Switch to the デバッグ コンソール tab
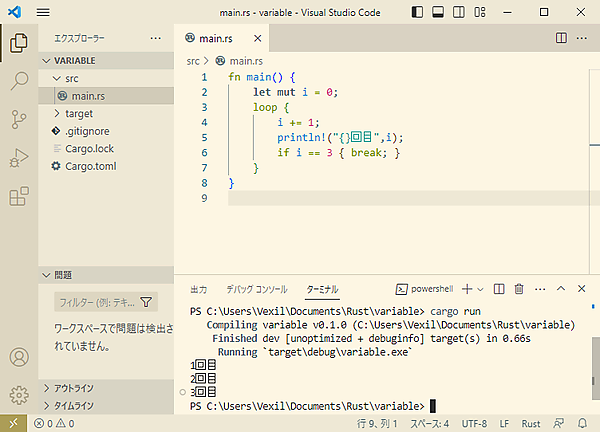Screen dimensions: 600x432 click(256, 289)
